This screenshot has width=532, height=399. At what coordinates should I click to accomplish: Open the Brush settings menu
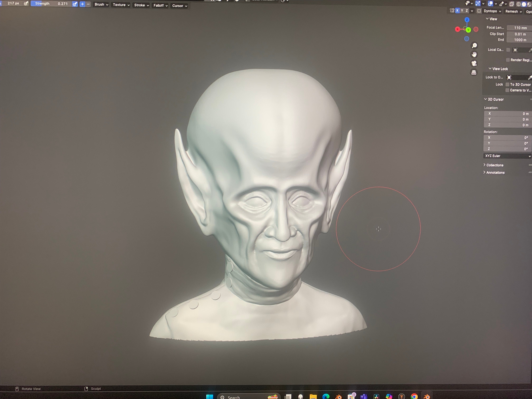pyautogui.click(x=101, y=4)
